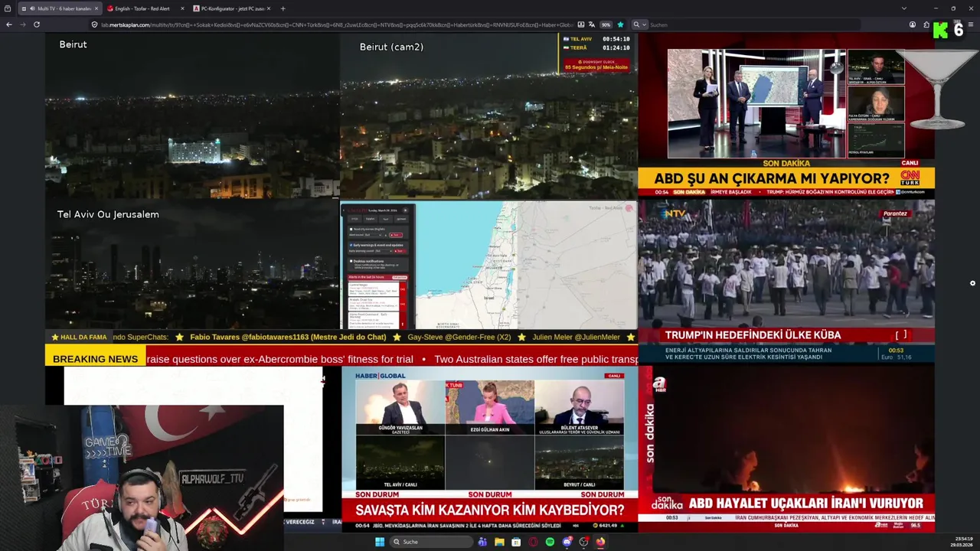Click the Tzofar Red Alert map of Israel

pyautogui.click(x=527, y=266)
